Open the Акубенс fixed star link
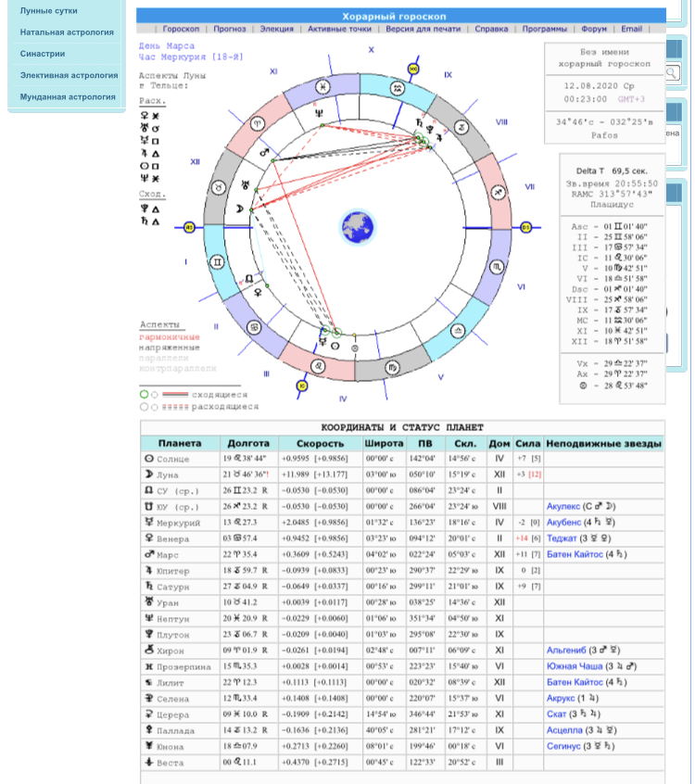 (x=563, y=522)
